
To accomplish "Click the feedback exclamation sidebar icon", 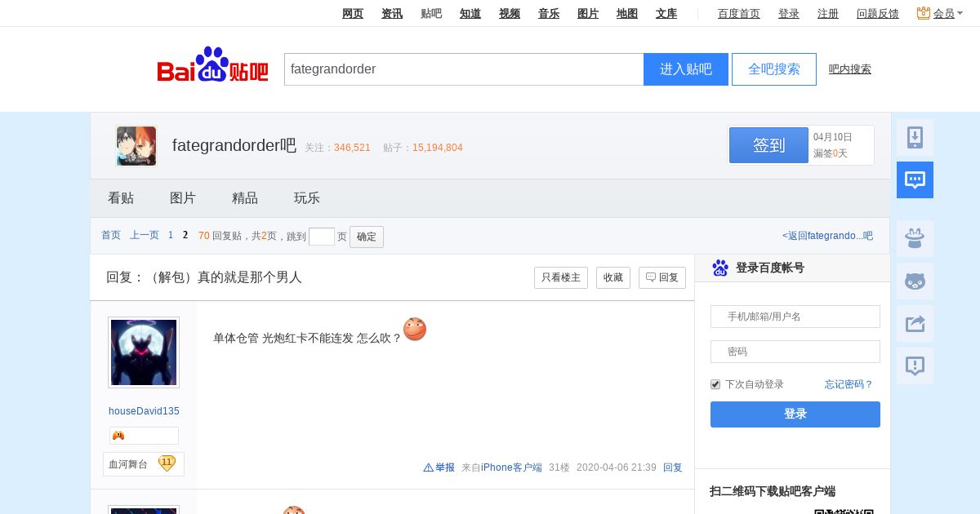I will [x=915, y=366].
